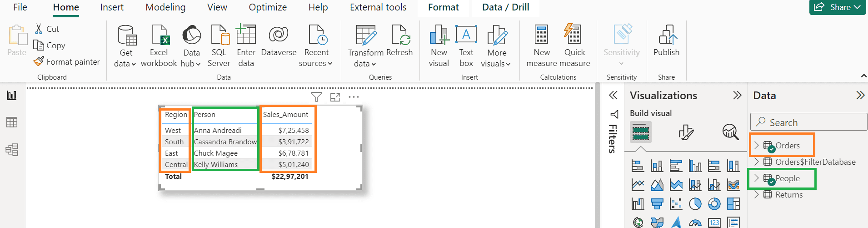Click the filter icon above the table visual
The width and height of the screenshot is (868, 228).
316,97
